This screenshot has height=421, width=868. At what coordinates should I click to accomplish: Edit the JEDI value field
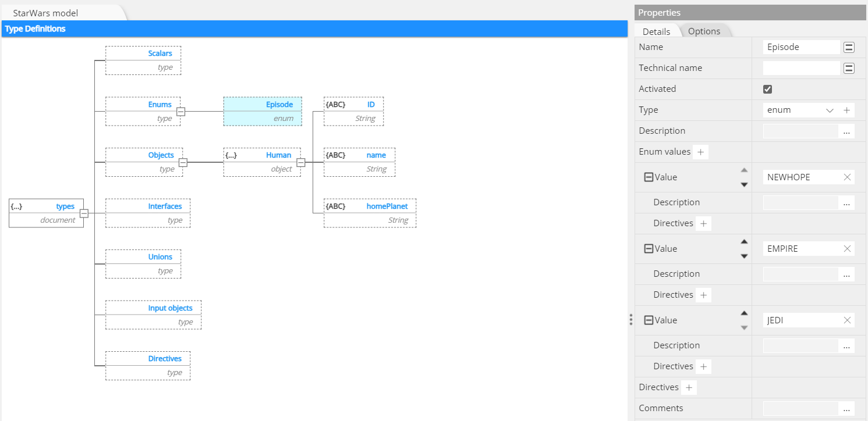[802, 320]
